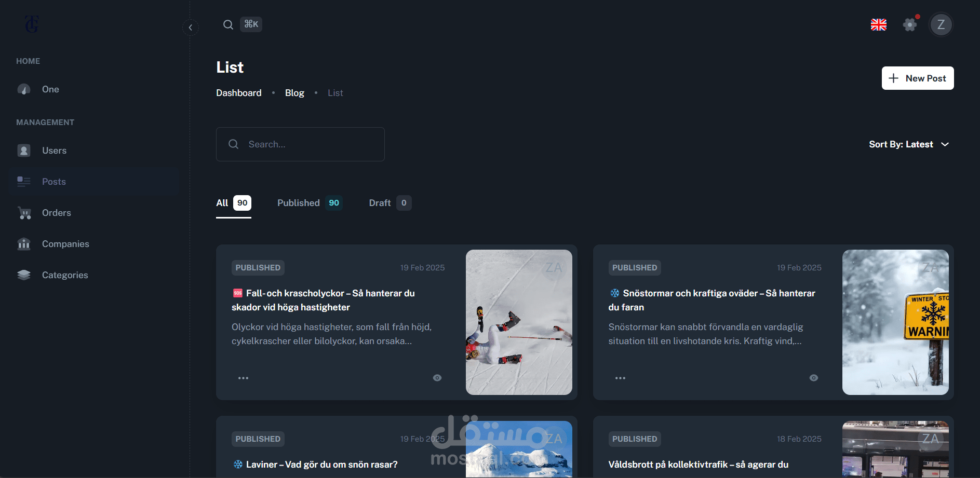This screenshot has height=478, width=980.
Task: Switch to the Draft tab
Action: pos(390,203)
